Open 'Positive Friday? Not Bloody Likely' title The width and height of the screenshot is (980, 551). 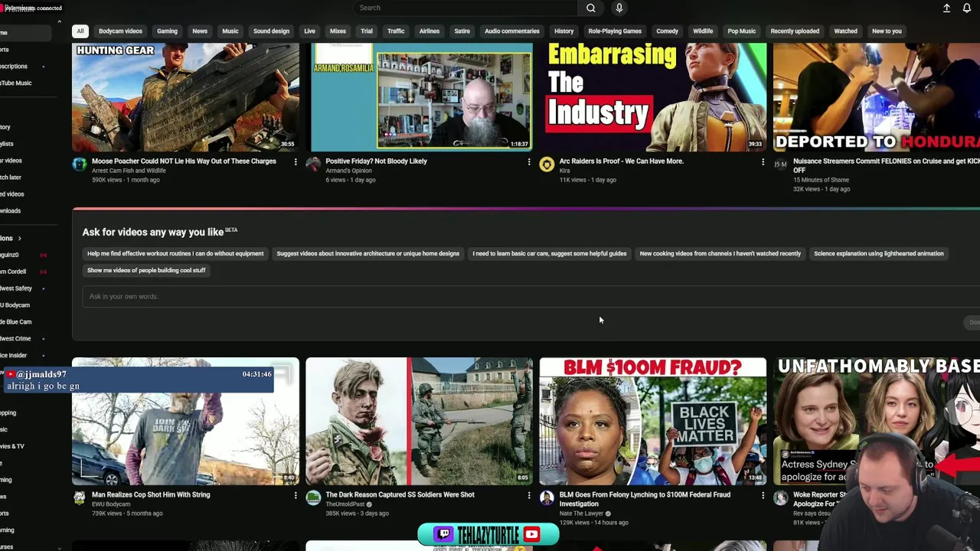click(x=376, y=161)
